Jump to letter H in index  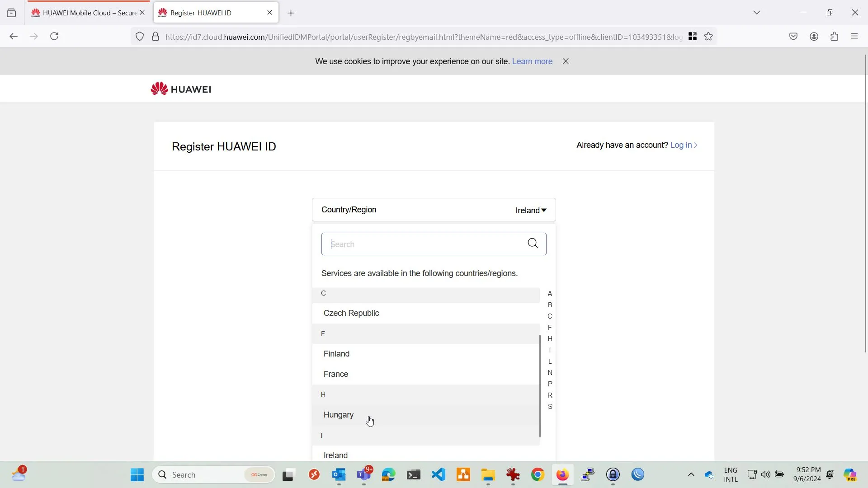550,339
